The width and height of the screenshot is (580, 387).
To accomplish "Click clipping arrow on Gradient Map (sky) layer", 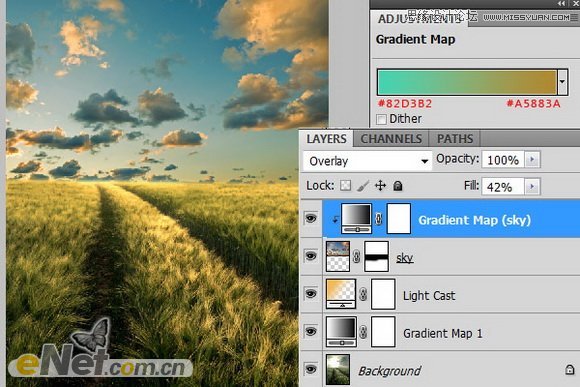I will pyautogui.click(x=335, y=219).
